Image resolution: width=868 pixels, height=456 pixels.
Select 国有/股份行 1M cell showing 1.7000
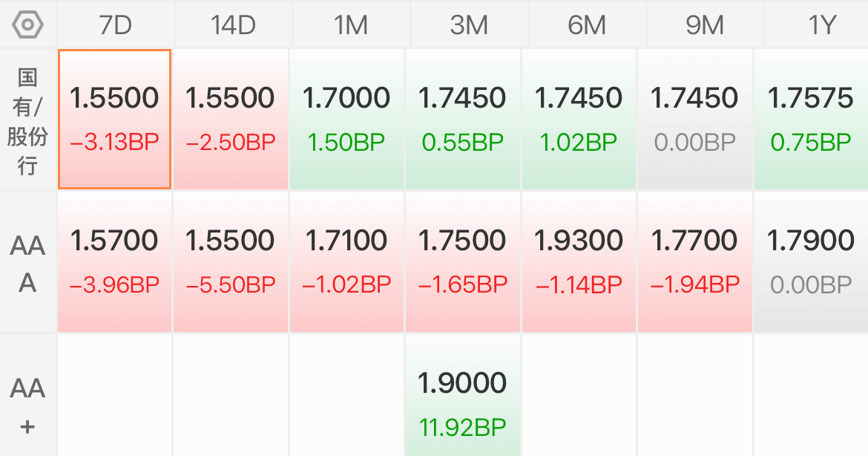pyautogui.click(x=347, y=120)
